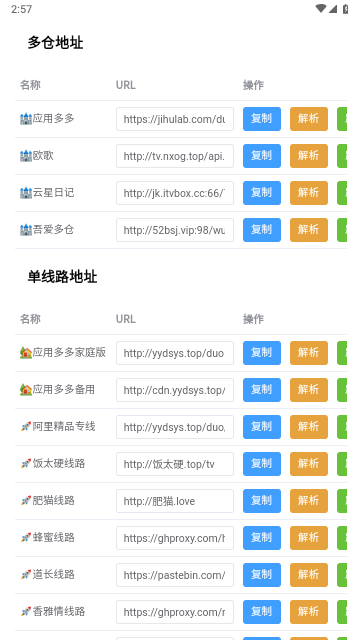Select the 吾爱多仓 URL field
The height and width of the screenshot is (640, 360).
pyautogui.click(x=175, y=230)
